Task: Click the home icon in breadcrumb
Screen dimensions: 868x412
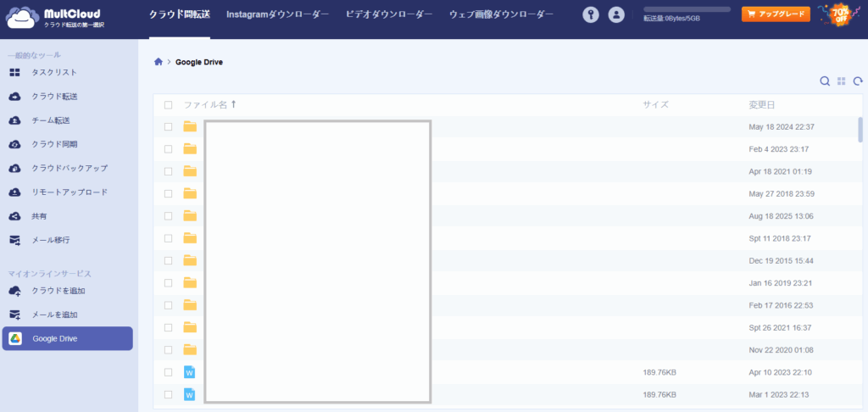Action: [158, 62]
